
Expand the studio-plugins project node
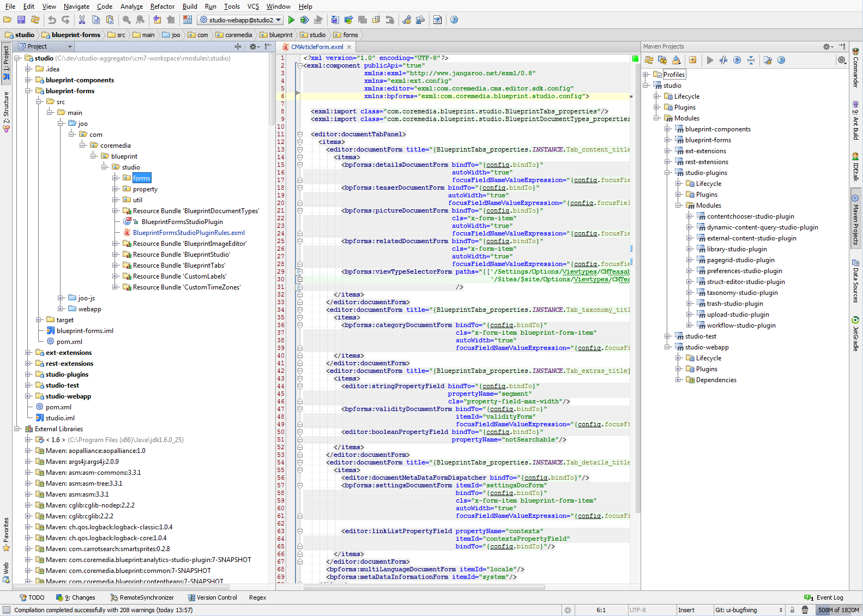tap(28, 375)
